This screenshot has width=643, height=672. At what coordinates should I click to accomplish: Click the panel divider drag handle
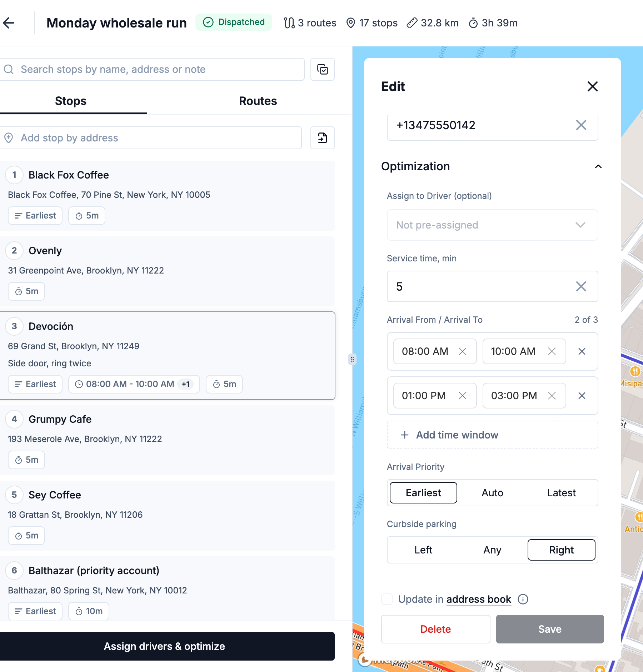(352, 359)
